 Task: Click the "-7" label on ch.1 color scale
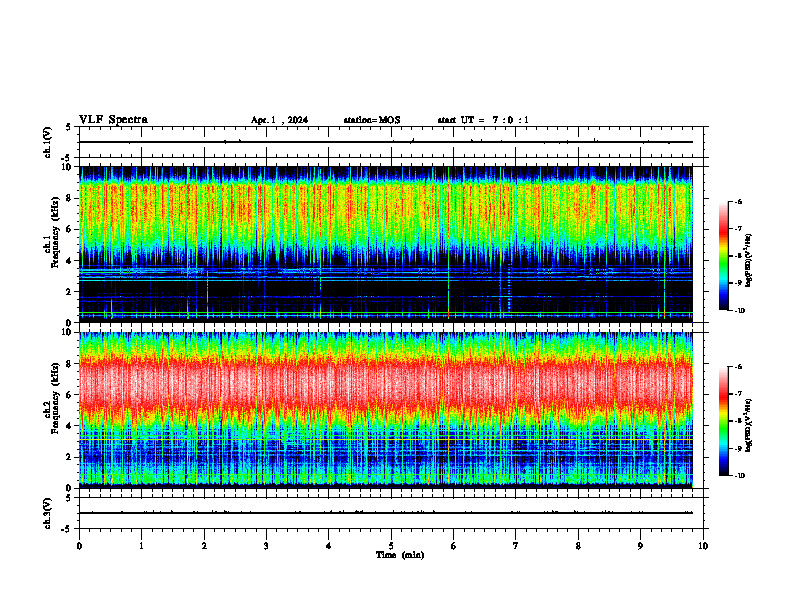[x=738, y=229]
